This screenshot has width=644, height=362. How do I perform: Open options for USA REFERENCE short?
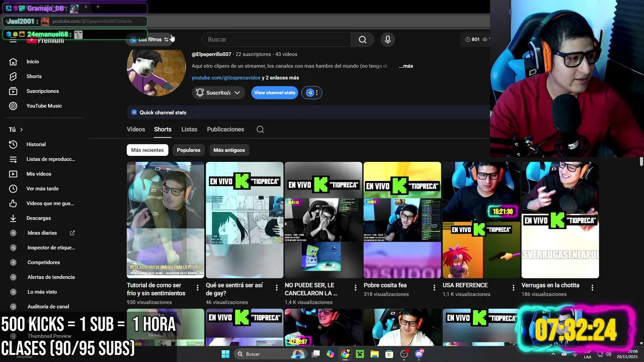coord(513,288)
